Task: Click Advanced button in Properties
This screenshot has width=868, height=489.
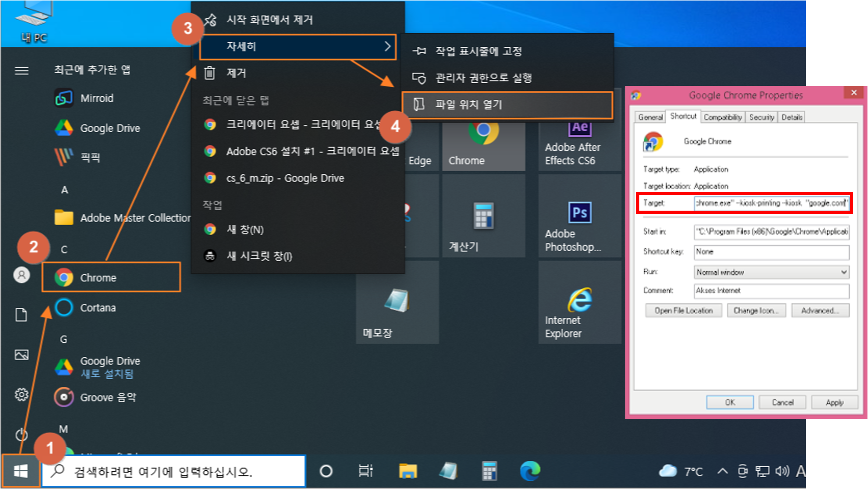Action: [x=820, y=311]
